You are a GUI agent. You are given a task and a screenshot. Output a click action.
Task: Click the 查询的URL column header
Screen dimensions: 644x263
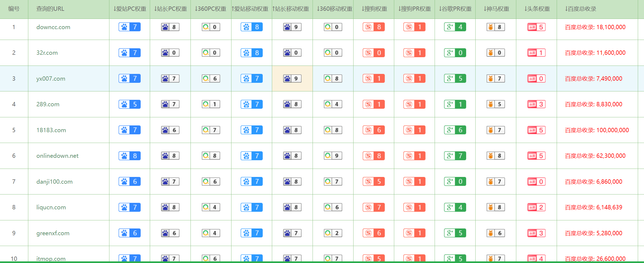(50, 9)
